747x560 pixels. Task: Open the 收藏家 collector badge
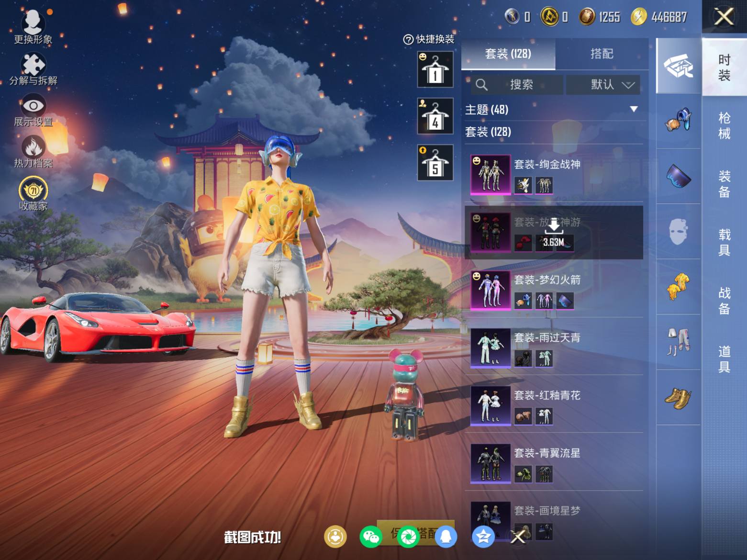pyautogui.click(x=33, y=194)
